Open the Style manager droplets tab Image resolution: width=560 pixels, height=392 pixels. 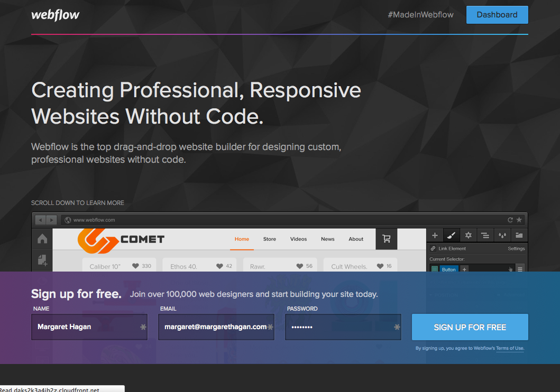pyautogui.click(x=502, y=235)
